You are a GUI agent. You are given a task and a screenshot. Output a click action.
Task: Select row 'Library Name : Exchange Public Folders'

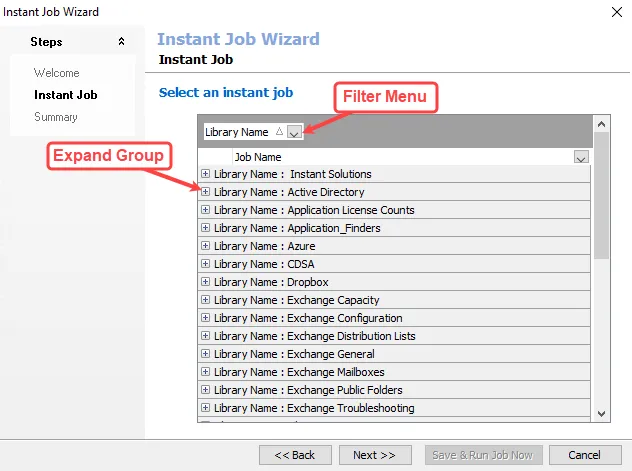[x=394, y=390]
